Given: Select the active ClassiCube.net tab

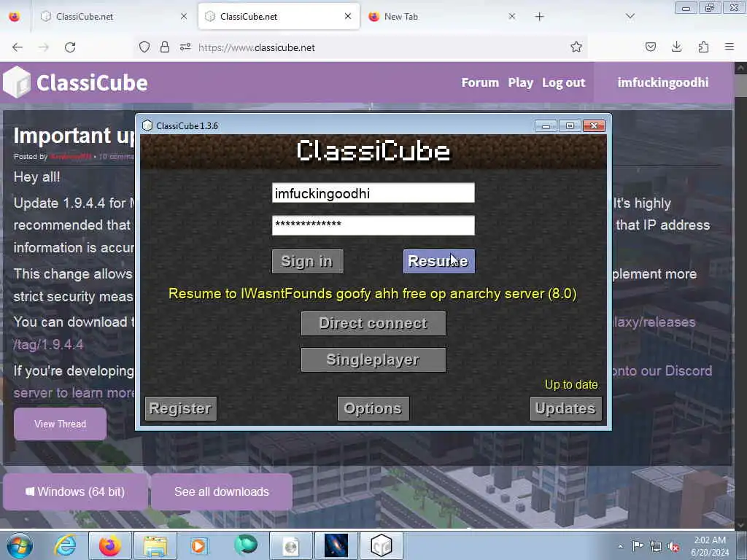Looking at the screenshot, I should pyautogui.click(x=279, y=17).
